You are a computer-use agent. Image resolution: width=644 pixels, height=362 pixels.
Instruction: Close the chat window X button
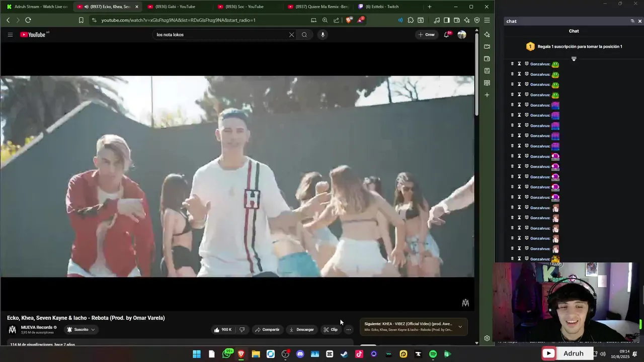click(640, 21)
